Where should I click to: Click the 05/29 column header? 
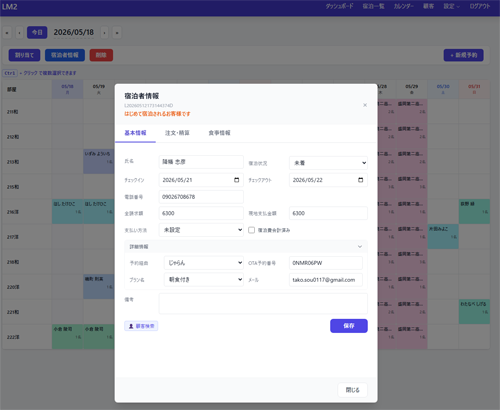(x=412, y=89)
